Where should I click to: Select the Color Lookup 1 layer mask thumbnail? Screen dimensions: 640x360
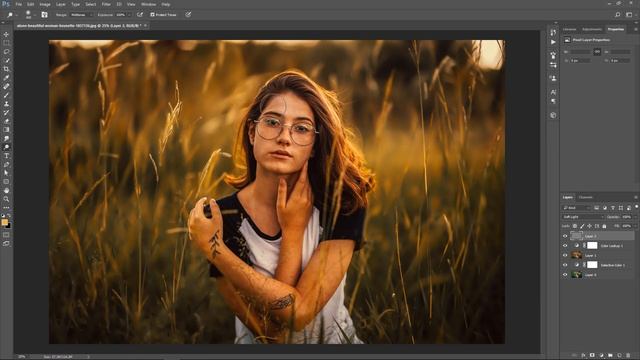point(592,246)
